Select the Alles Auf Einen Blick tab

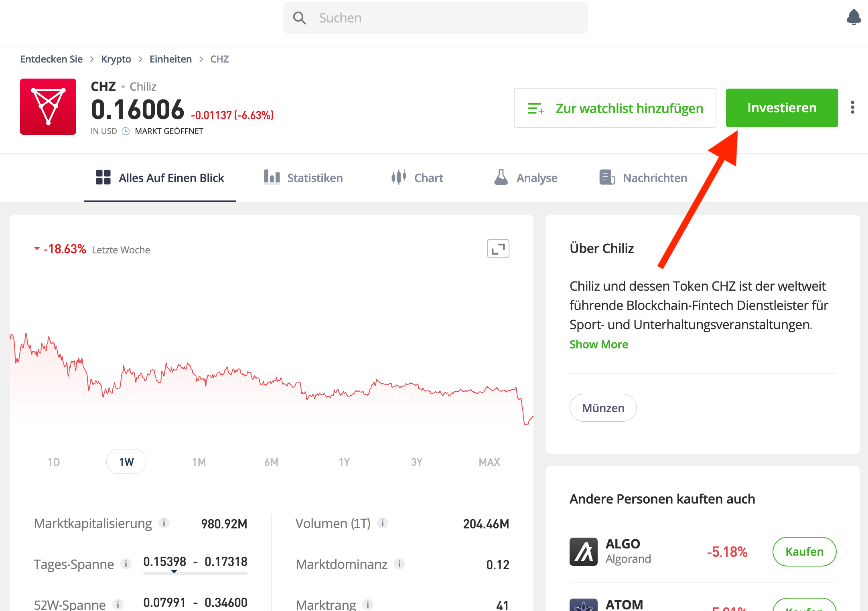pos(160,178)
